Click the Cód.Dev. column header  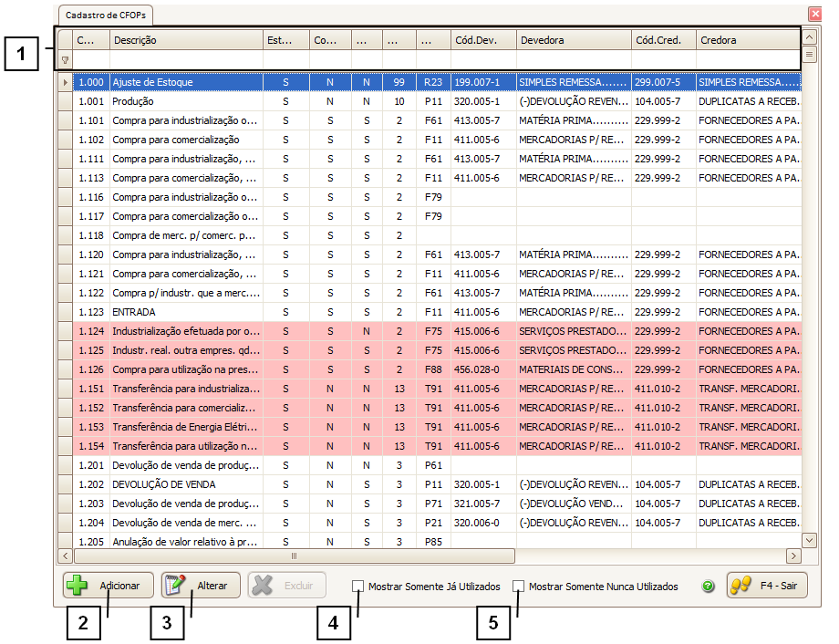(x=482, y=40)
